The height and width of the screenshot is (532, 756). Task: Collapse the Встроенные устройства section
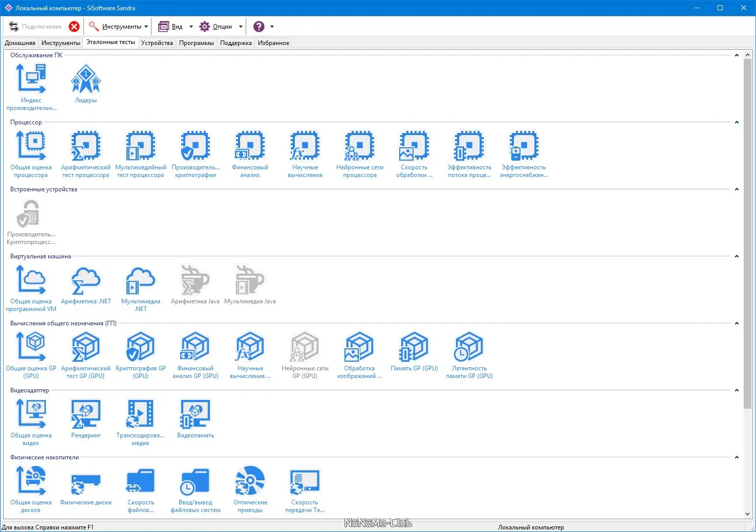pos(737,189)
